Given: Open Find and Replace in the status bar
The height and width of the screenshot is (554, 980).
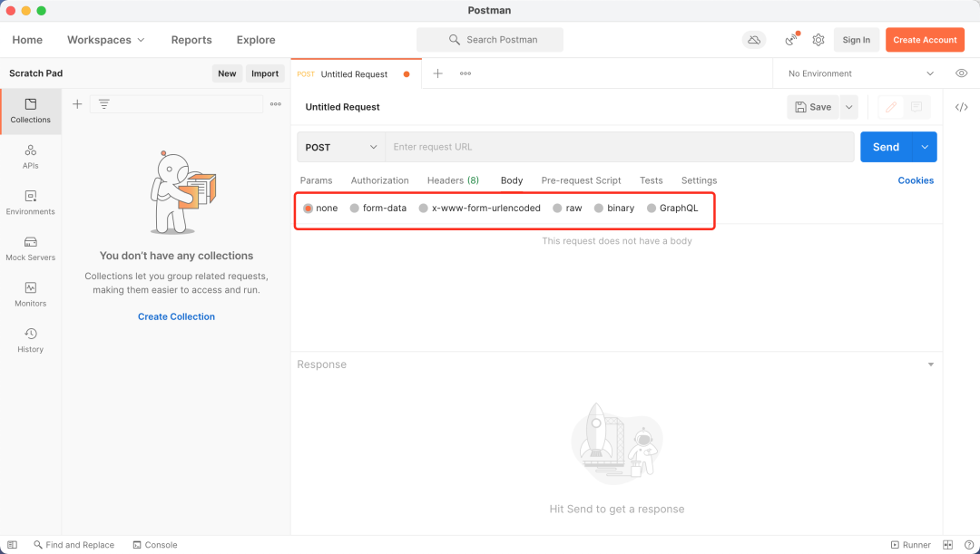Looking at the screenshot, I should (73, 545).
